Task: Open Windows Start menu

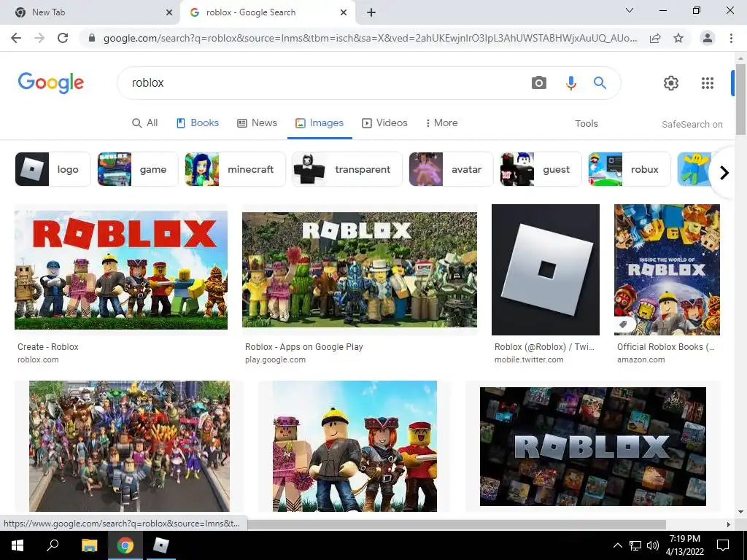Action: pyautogui.click(x=18, y=545)
